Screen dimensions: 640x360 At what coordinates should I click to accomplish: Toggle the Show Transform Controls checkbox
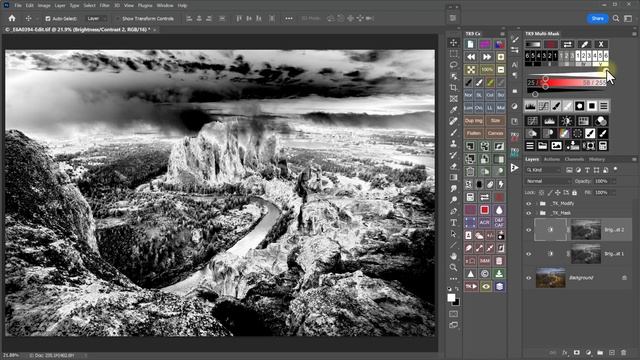click(118, 18)
